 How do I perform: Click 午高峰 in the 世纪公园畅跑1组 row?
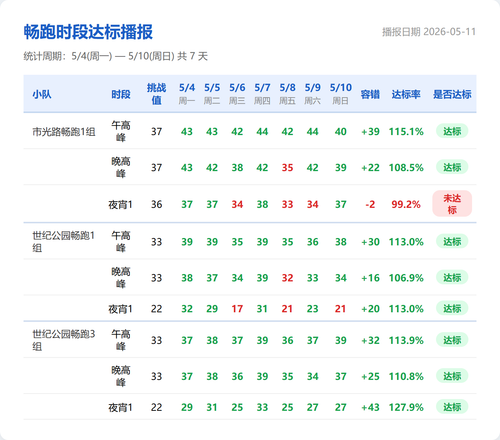click(121, 242)
